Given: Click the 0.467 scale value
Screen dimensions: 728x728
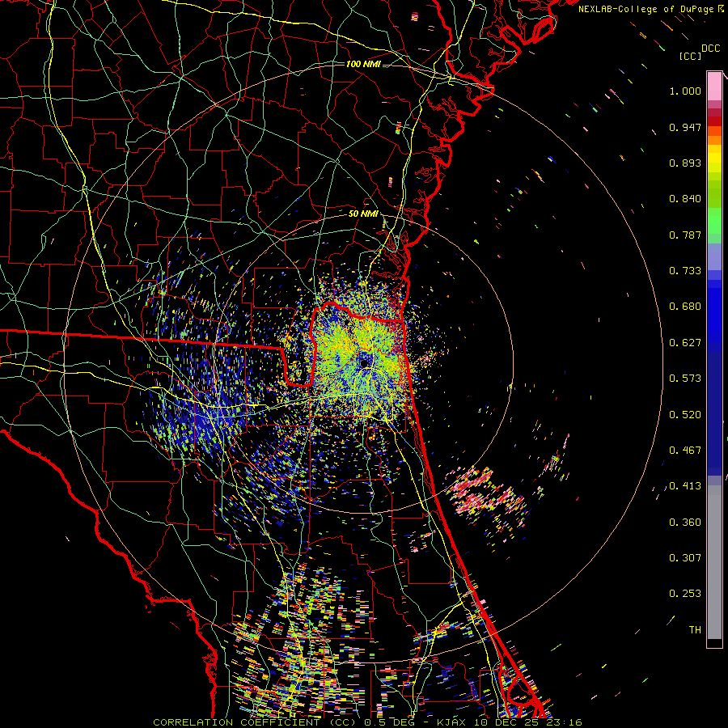Looking at the screenshot, I should [685, 451].
